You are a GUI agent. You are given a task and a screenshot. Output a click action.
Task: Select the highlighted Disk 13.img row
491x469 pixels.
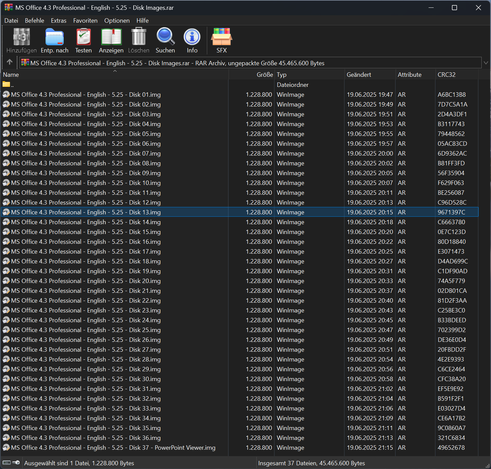(x=240, y=212)
